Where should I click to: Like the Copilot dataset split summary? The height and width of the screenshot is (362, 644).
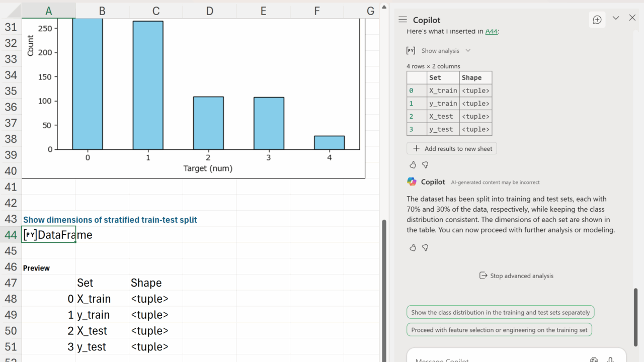click(x=413, y=248)
